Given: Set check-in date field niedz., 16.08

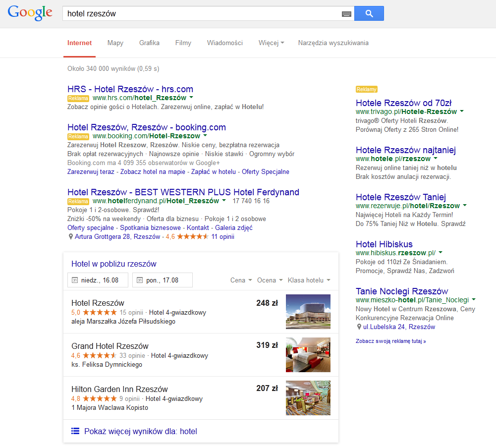Looking at the screenshot, I should pyautogui.click(x=98, y=280).
